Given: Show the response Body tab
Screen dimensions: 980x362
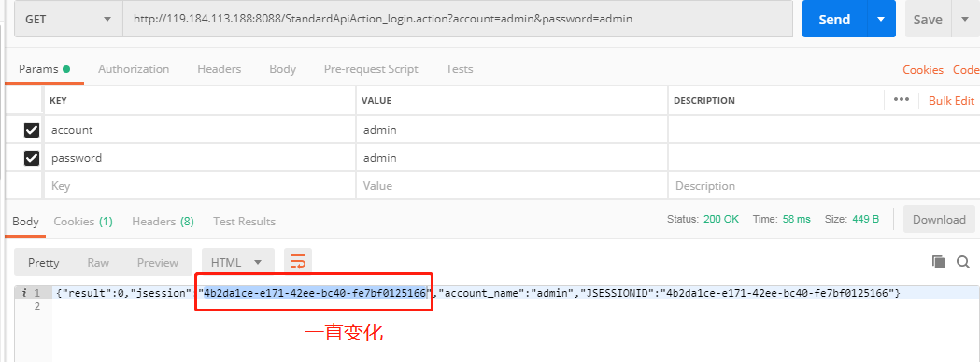Looking at the screenshot, I should pos(25,222).
